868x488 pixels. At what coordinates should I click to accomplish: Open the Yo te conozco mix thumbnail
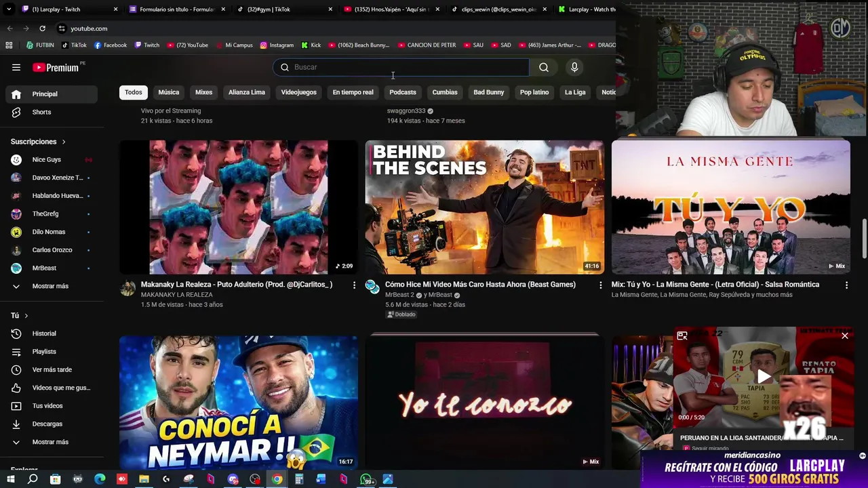pos(485,401)
